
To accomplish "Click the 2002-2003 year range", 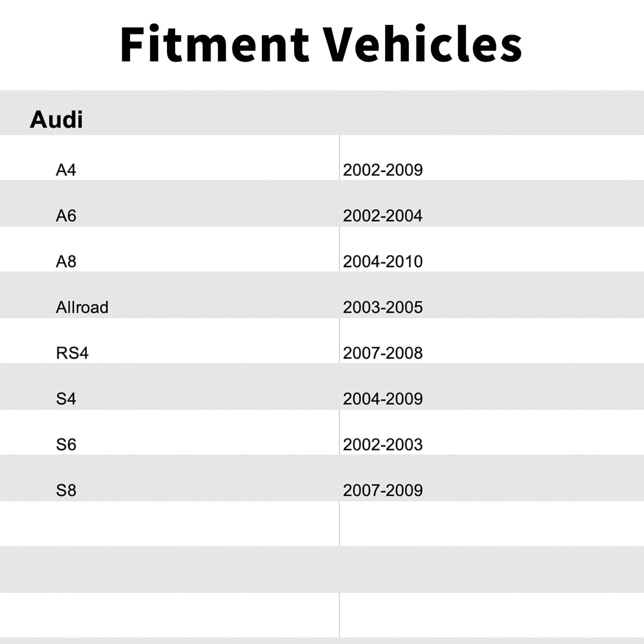I will coord(383,444).
